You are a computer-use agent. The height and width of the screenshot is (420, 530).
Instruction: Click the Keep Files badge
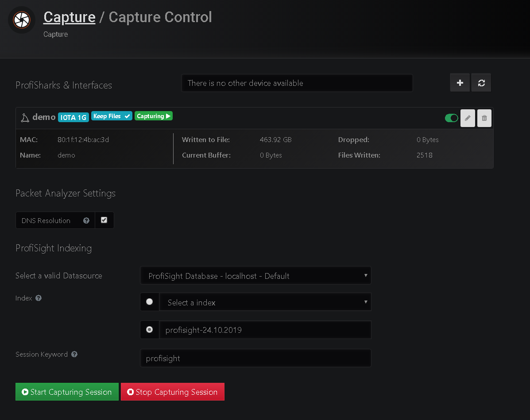pos(112,116)
